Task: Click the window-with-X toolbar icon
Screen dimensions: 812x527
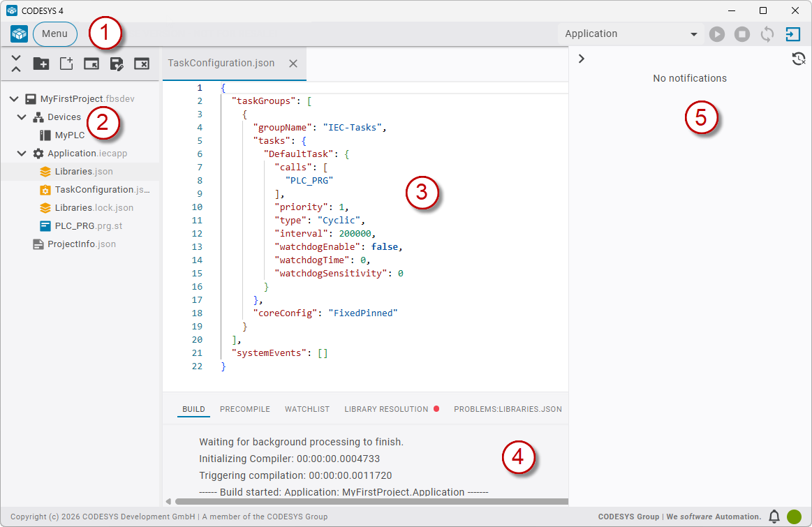Action: pyautogui.click(x=141, y=63)
